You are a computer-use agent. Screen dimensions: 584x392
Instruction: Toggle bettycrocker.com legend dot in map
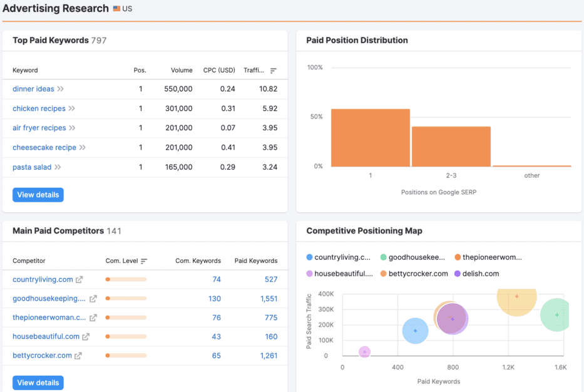click(x=383, y=274)
